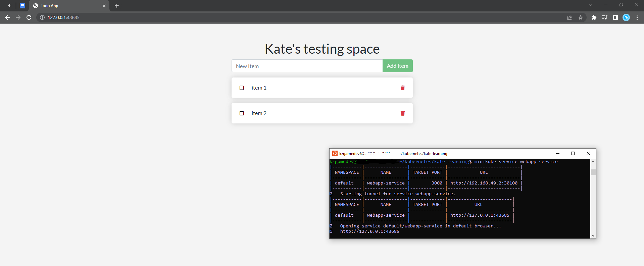The height and width of the screenshot is (266, 644).
Task: Delete item 2 with its trash icon
Action: (402, 113)
